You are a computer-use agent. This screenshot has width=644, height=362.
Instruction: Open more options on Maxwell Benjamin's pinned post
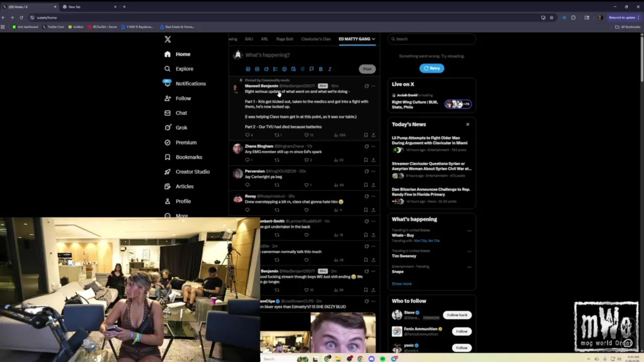click(x=373, y=86)
